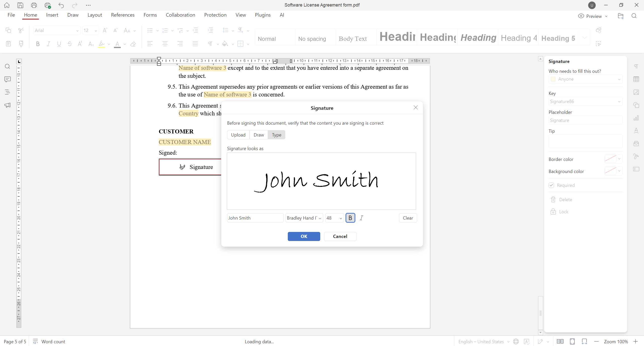Click the Open file location folder icon

[x=621, y=16]
